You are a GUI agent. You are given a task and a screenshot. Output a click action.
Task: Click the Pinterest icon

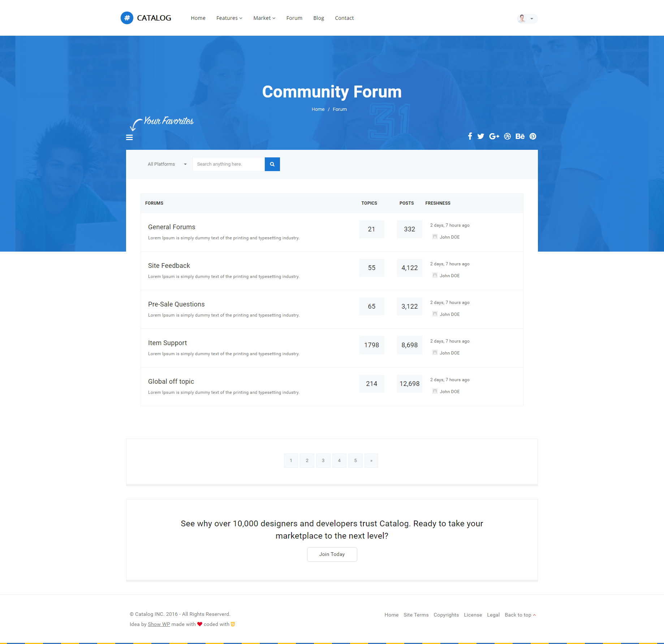click(x=533, y=136)
